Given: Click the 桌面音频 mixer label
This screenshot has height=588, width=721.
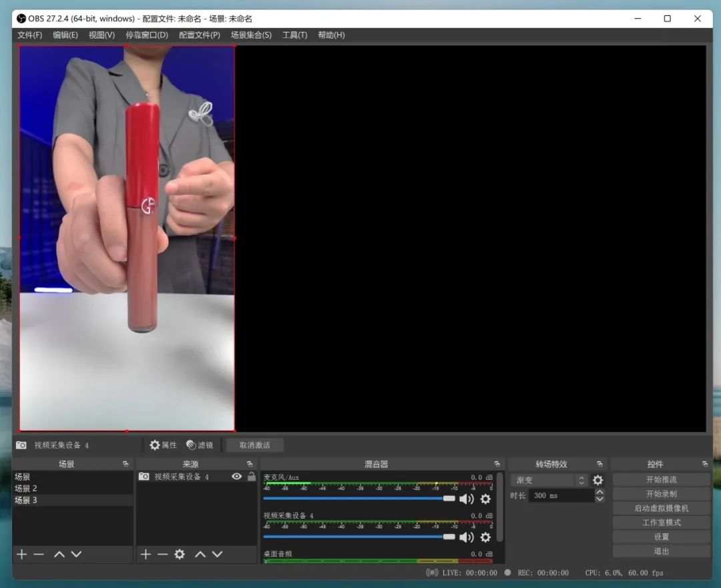Looking at the screenshot, I should [278, 554].
